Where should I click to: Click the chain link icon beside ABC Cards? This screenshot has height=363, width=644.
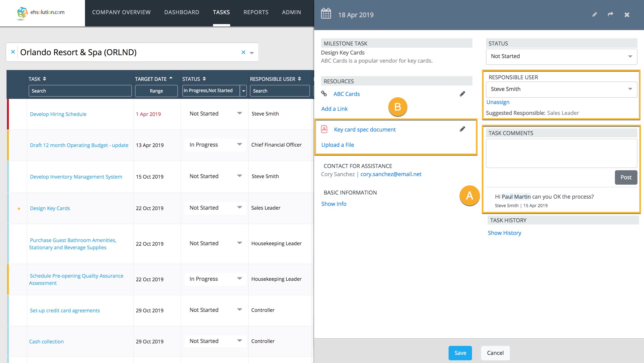click(324, 94)
